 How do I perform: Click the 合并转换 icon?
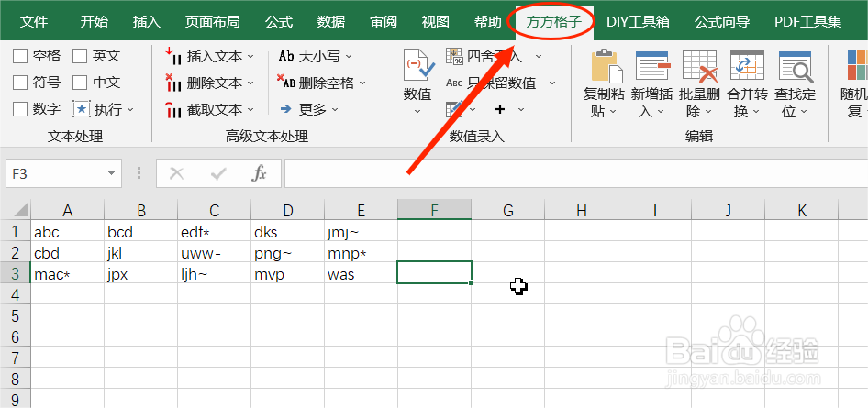747,66
